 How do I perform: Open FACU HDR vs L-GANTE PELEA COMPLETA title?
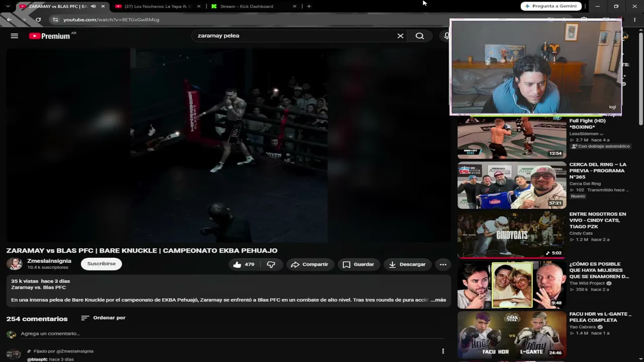pos(600,317)
